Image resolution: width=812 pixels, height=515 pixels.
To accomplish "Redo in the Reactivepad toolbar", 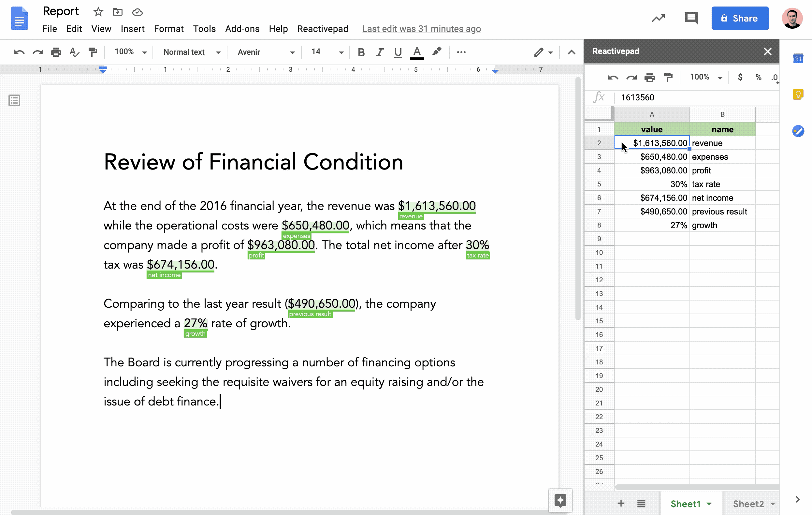I will click(x=631, y=78).
